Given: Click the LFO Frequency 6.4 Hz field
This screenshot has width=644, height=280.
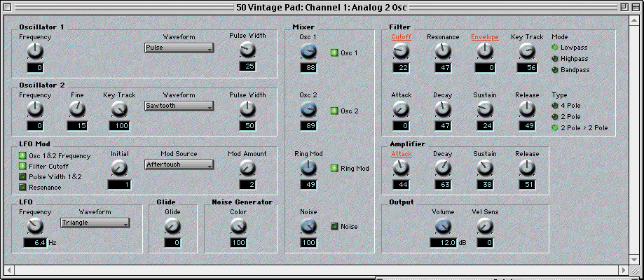Looking at the screenshot, I should tap(35, 243).
